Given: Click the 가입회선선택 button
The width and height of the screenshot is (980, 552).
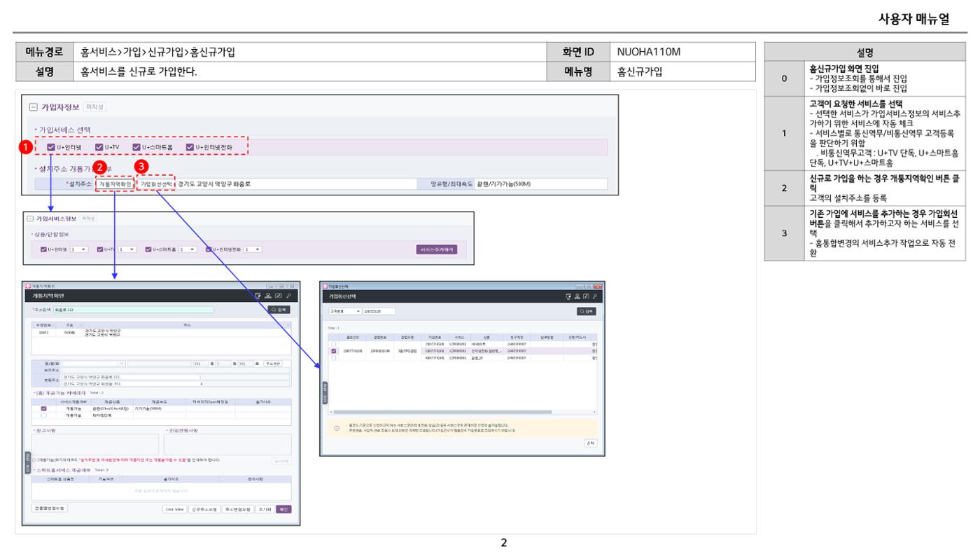Looking at the screenshot, I should click(x=155, y=184).
